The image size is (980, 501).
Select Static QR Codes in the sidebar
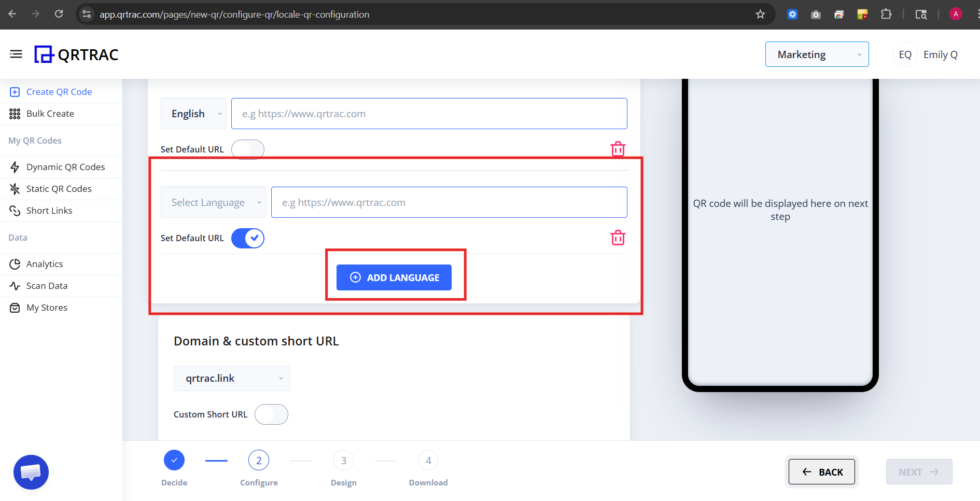(x=59, y=189)
